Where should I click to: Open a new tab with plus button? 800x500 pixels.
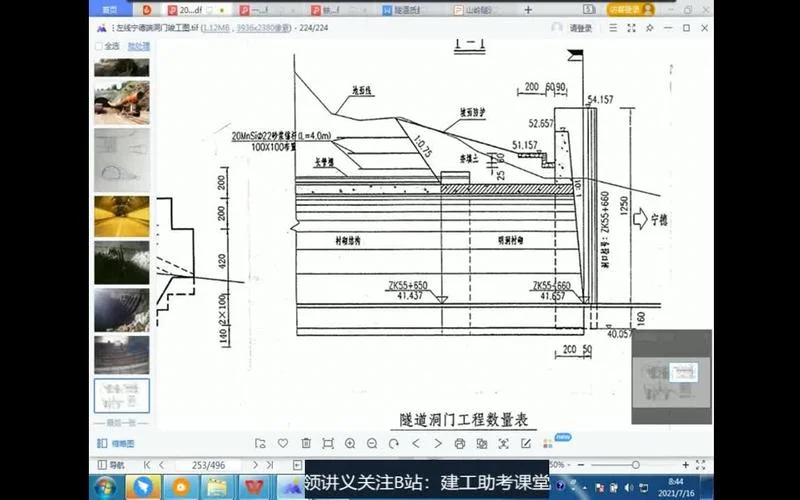click(x=528, y=10)
